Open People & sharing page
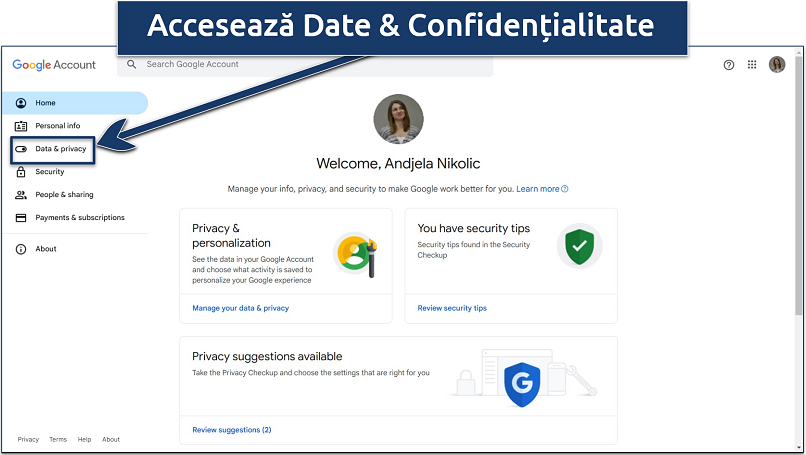The image size is (806, 455). click(64, 195)
